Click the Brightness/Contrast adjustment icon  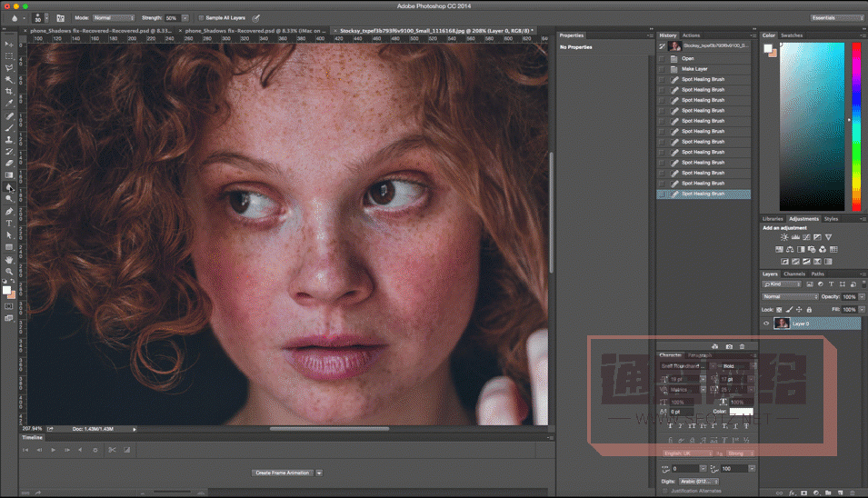784,237
